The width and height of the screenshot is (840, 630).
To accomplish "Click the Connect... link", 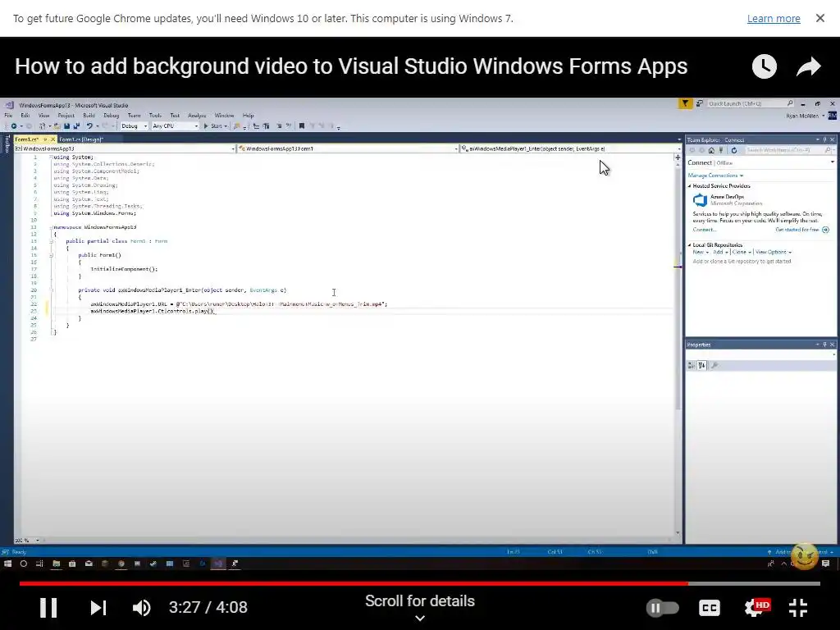I will click(705, 230).
